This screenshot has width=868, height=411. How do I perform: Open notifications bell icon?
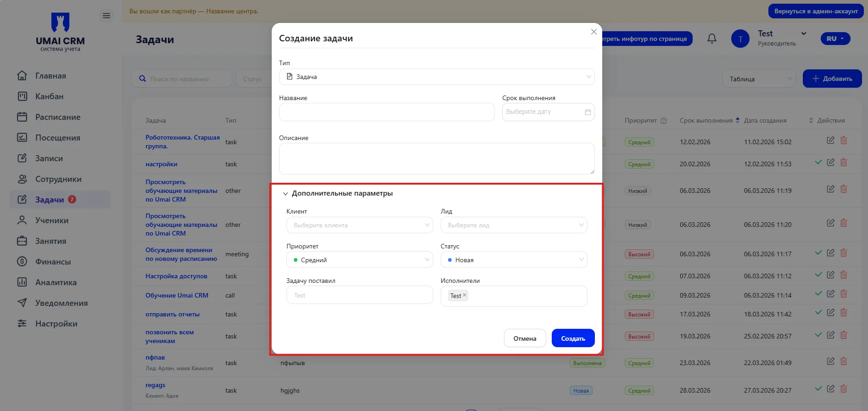[x=712, y=39]
